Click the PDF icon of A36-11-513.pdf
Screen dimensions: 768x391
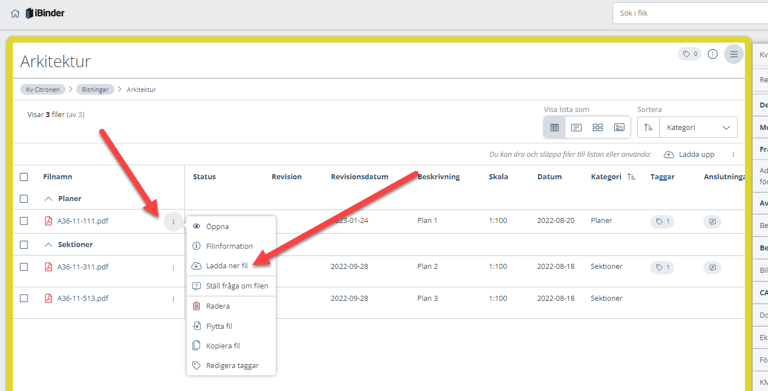[x=48, y=298]
